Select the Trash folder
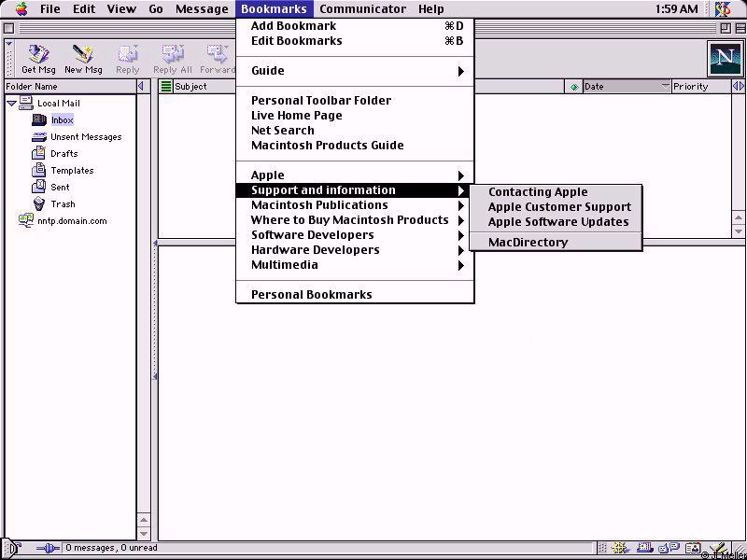 [x=63, y=204]
